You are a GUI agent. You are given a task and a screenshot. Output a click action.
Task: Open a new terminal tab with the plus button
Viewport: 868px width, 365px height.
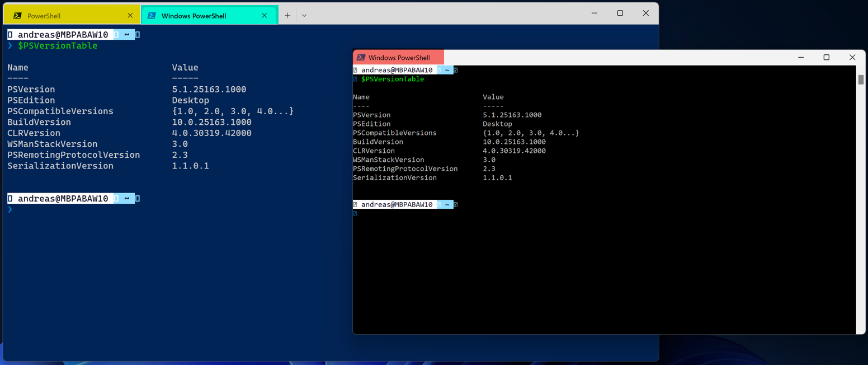pos(287,15)
